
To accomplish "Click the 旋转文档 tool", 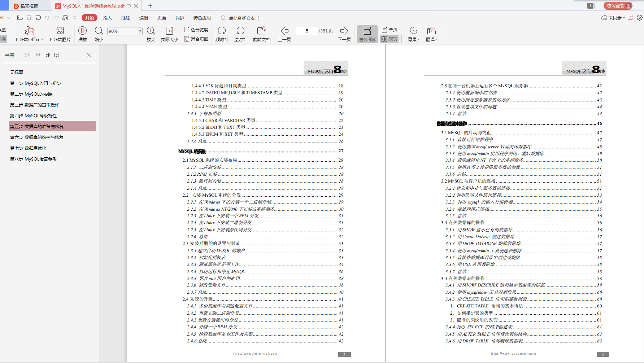I will coord(262,34).
